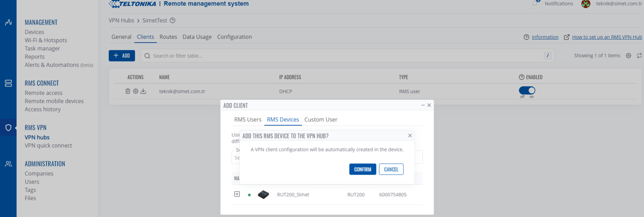Click Cancel in the VPN hub confirmation
Screen dimensions: 644x217
(x=391, y=169)
